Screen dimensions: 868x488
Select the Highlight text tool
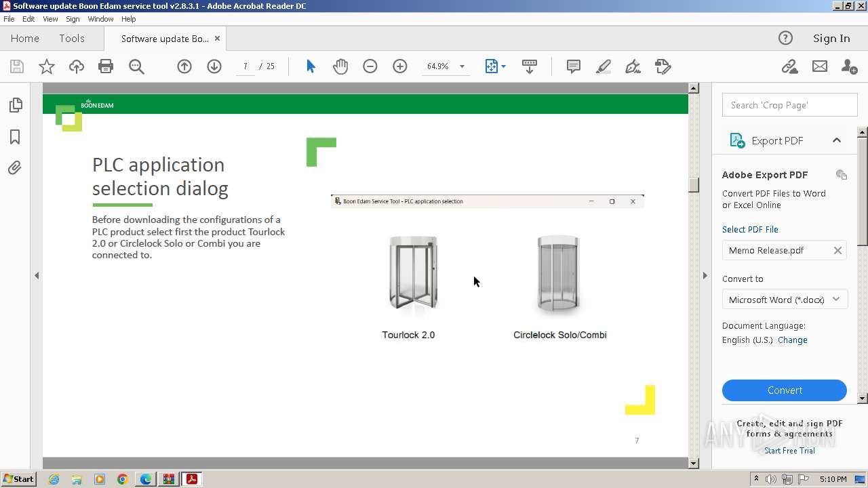603,66
